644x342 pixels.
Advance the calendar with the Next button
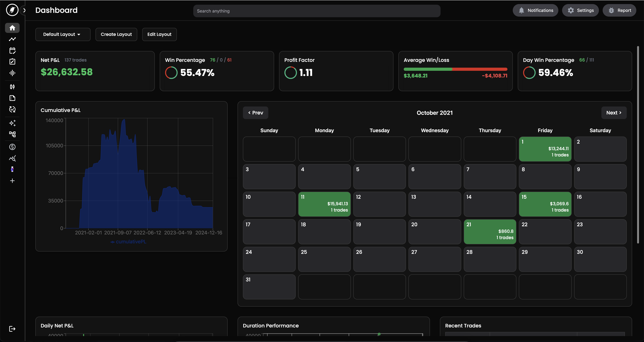point(614,112)
